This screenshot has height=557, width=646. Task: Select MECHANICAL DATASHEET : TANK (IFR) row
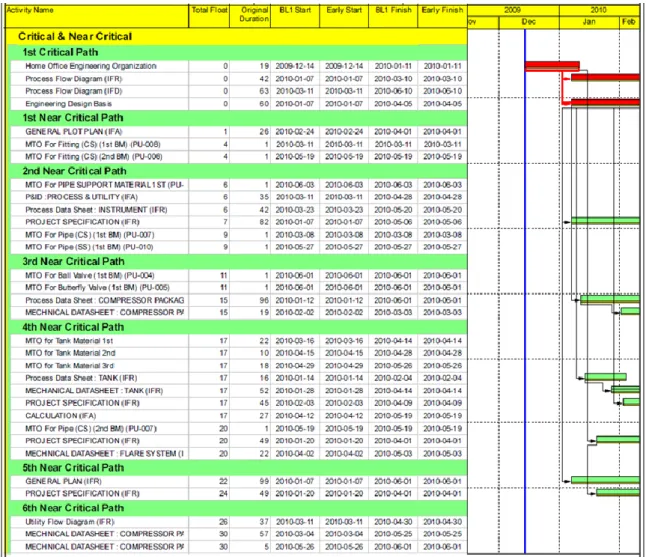(239, 391)
